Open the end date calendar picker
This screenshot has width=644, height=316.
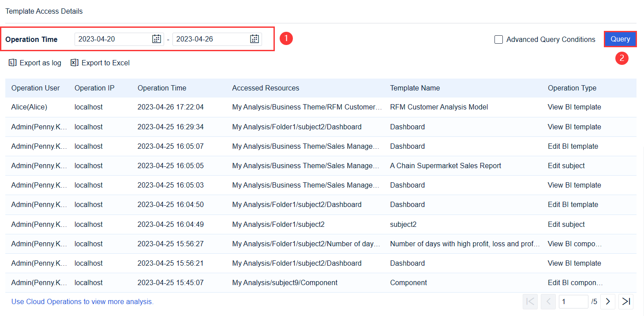(x=255, y=39)
